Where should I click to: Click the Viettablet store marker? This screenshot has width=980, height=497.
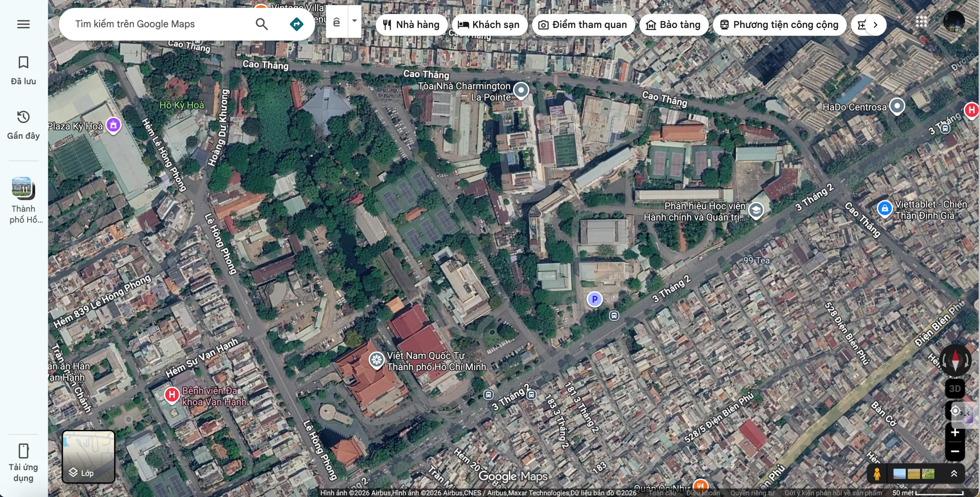point(885,209)
